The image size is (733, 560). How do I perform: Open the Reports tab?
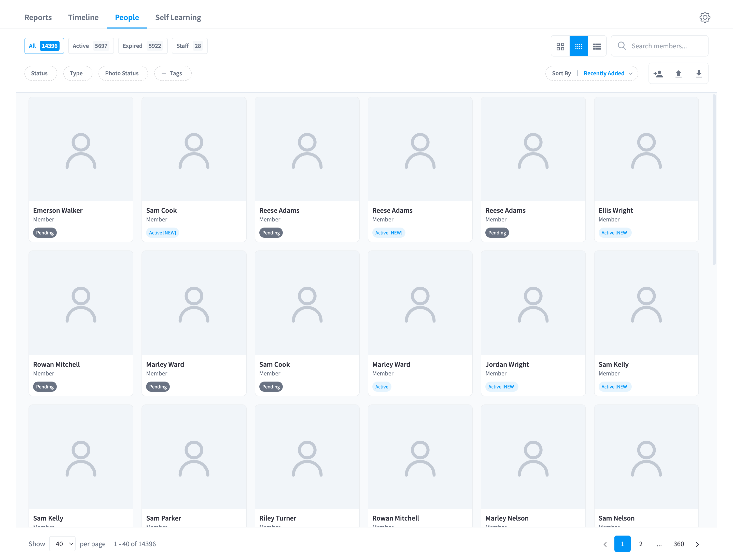[x=38, y=17]
